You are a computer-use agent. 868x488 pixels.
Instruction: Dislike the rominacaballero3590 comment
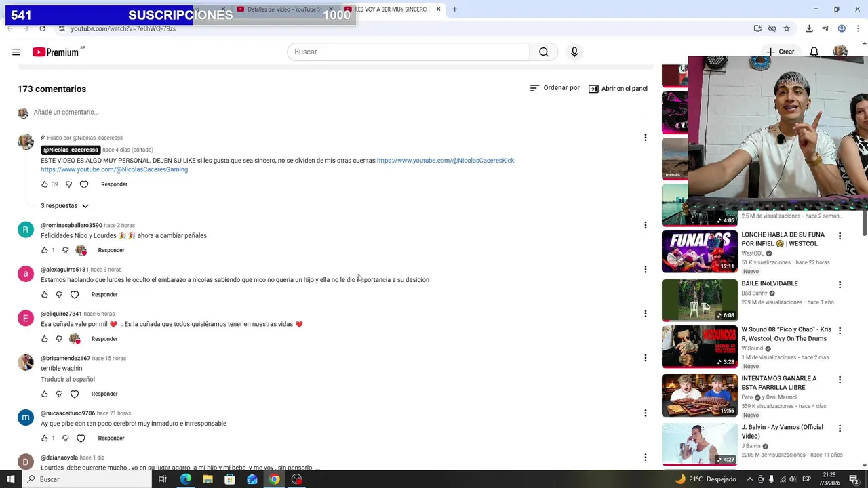tap(66, 250)
